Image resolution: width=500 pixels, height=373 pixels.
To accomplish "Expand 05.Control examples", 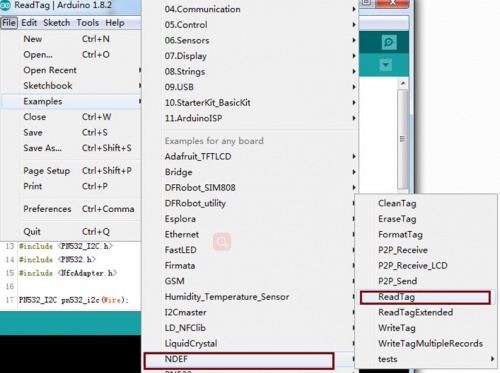I will click(251, 25).
